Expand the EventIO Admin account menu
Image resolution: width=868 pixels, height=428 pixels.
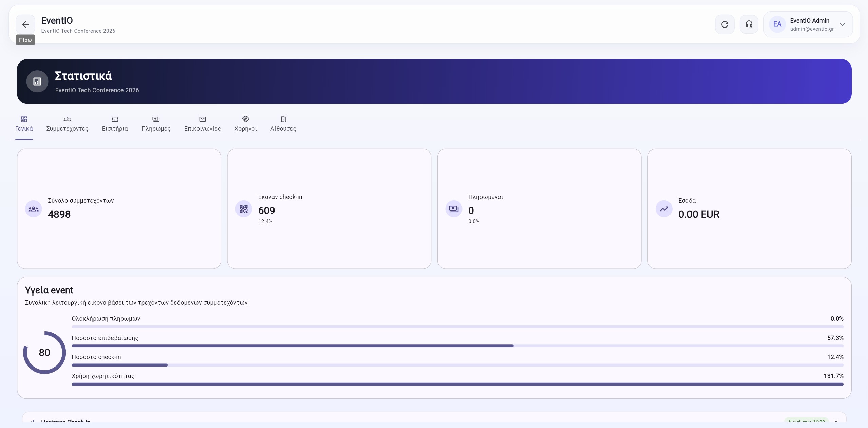pyautogui.click(x=842, y=24)
